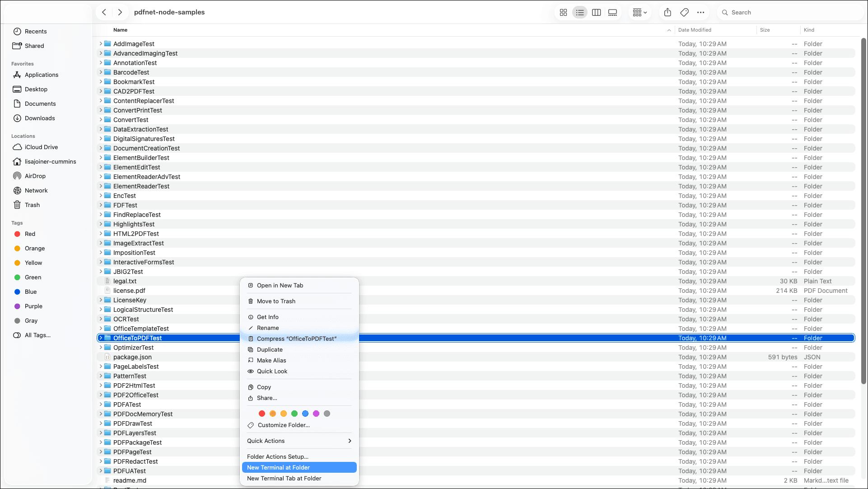Open the More actions ellipsis menu
The height and width of the screenshot is (489, 868).
tap(700, 13)
